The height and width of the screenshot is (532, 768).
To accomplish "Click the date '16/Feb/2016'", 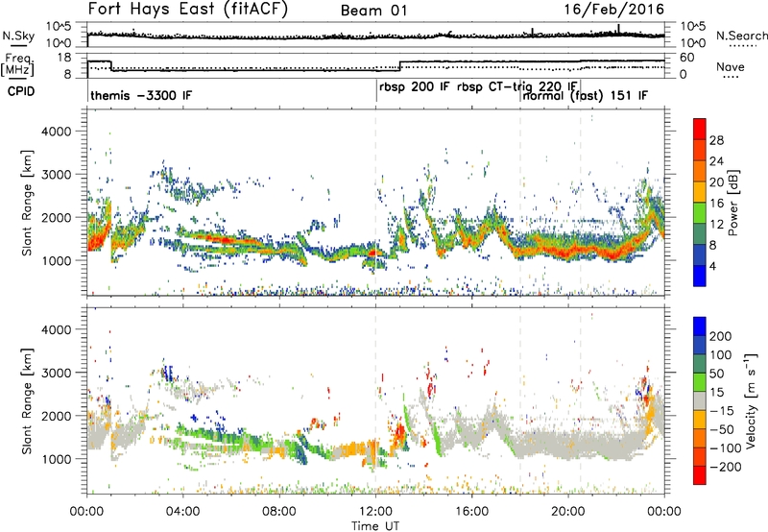I will 613,10.
